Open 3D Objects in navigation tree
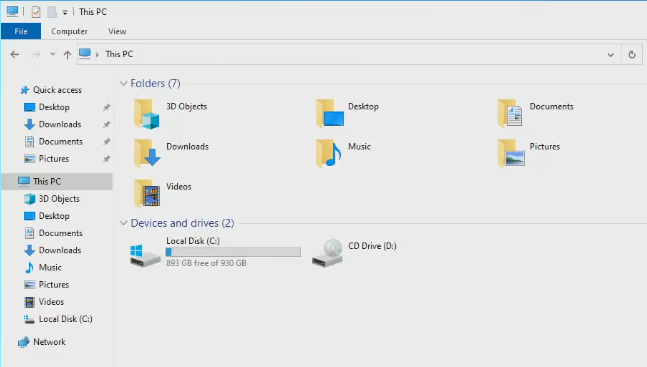The height and width of the screenshot is (367, 647). 59,199
